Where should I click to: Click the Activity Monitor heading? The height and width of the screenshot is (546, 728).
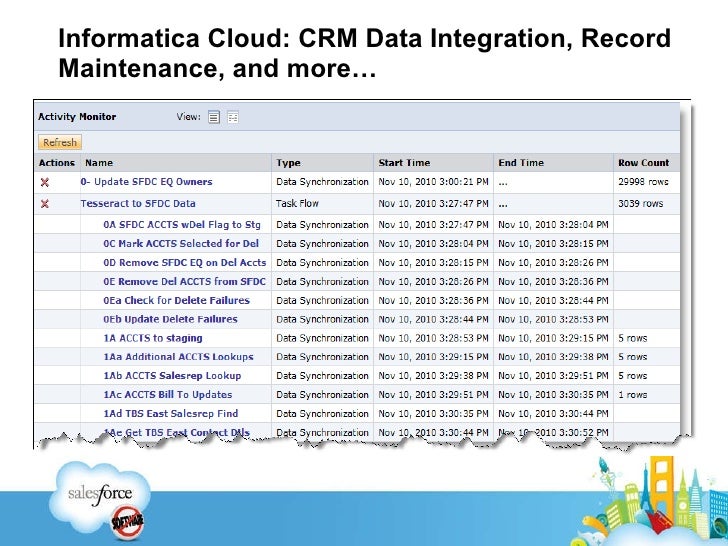(77, 117)
